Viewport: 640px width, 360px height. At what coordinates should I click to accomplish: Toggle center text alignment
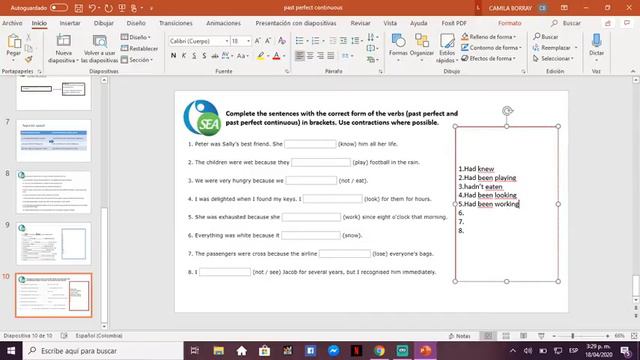point(310,56)
